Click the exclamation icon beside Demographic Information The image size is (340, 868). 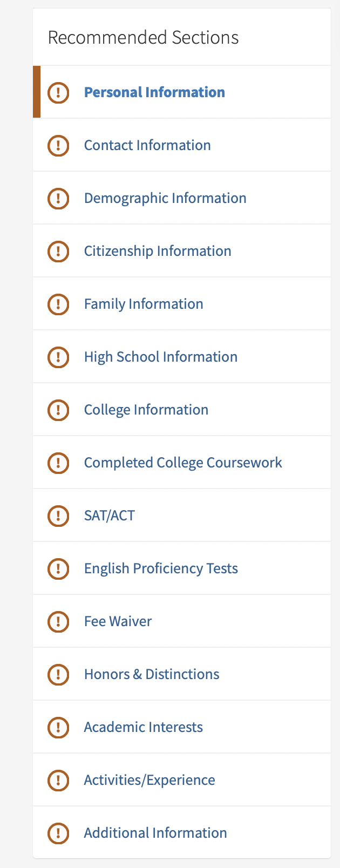click(58, 198)
